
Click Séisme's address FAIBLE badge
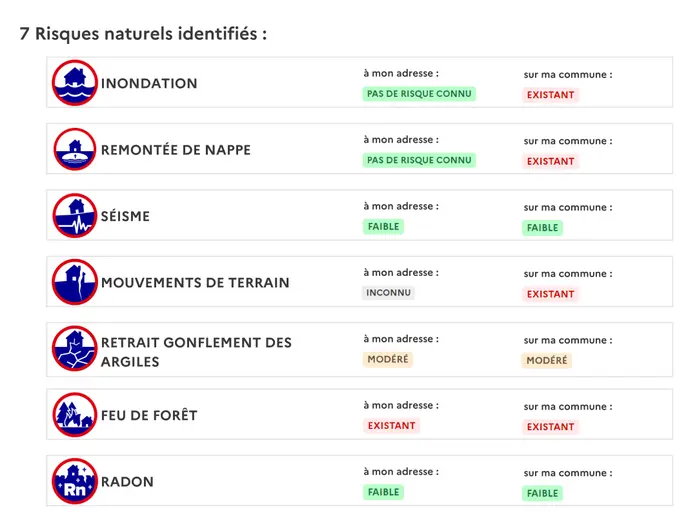[383, 226]
